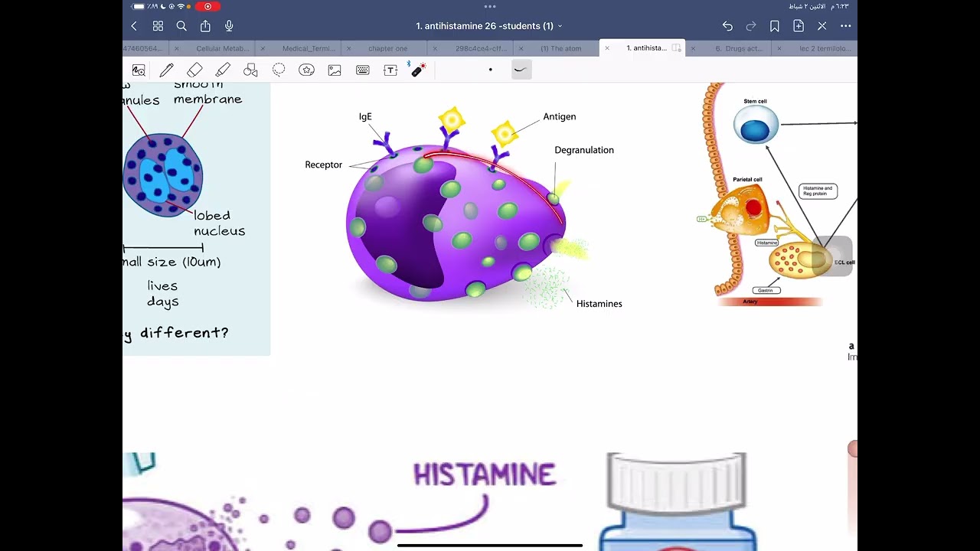Open the Elements sticker tool

point(307,70)
